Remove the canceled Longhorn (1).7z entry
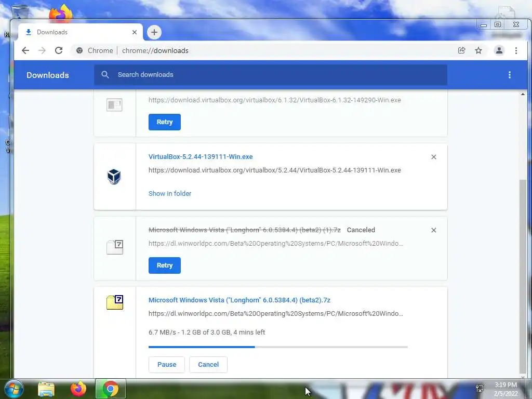This screenshot has width=532, height=399. tap(434, 230)
